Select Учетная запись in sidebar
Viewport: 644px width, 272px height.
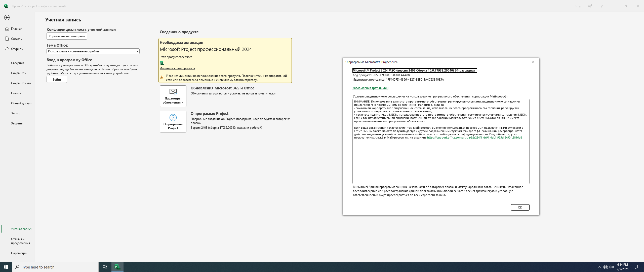(21, 229)
